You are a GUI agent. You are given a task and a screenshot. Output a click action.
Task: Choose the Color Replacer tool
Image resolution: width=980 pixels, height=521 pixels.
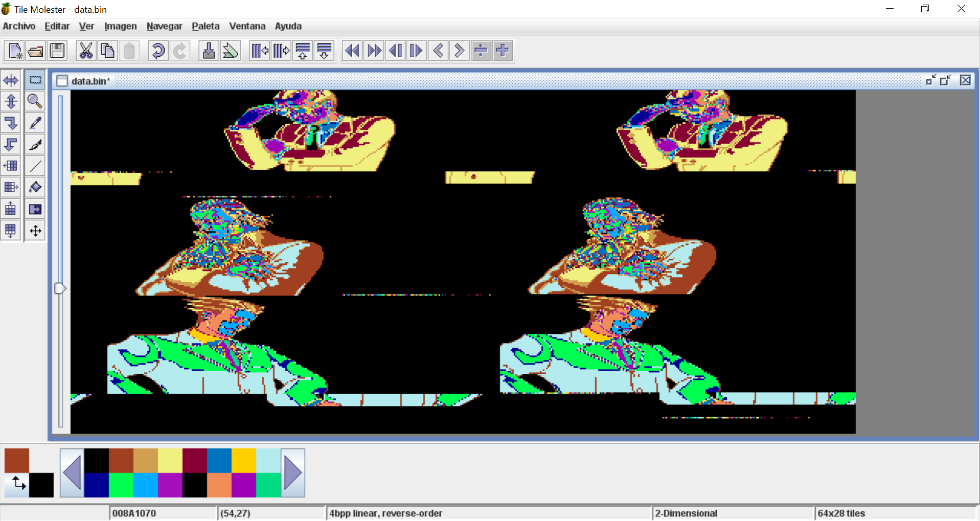[x=35, y=209]
